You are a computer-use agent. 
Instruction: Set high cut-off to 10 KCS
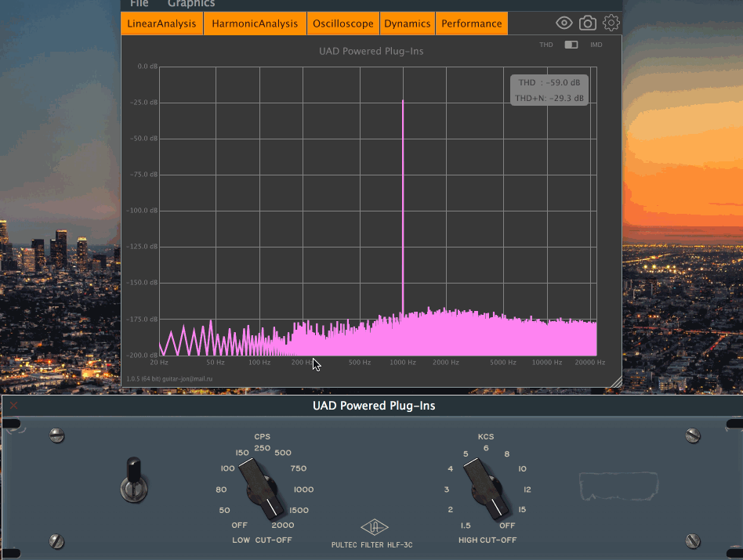coord(522,468)
